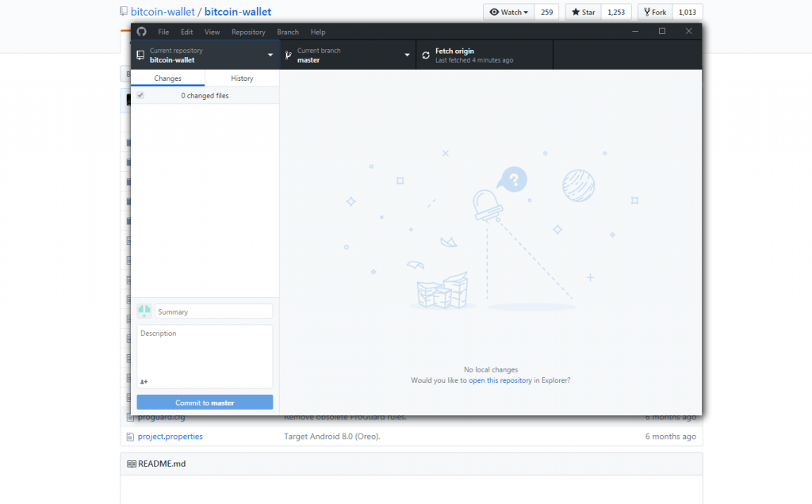Open the View menu
The height and width of the screenshot is (504, 812).
tap(212, 32)
